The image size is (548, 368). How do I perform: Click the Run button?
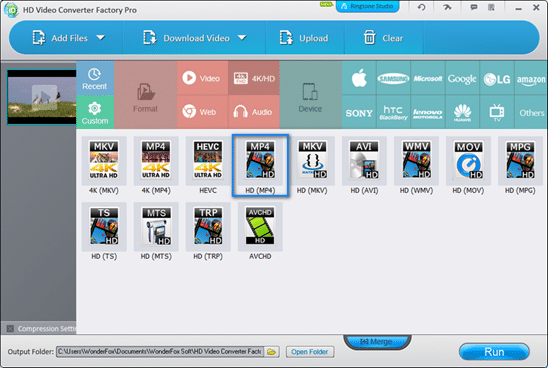click(x=494, y=352)
